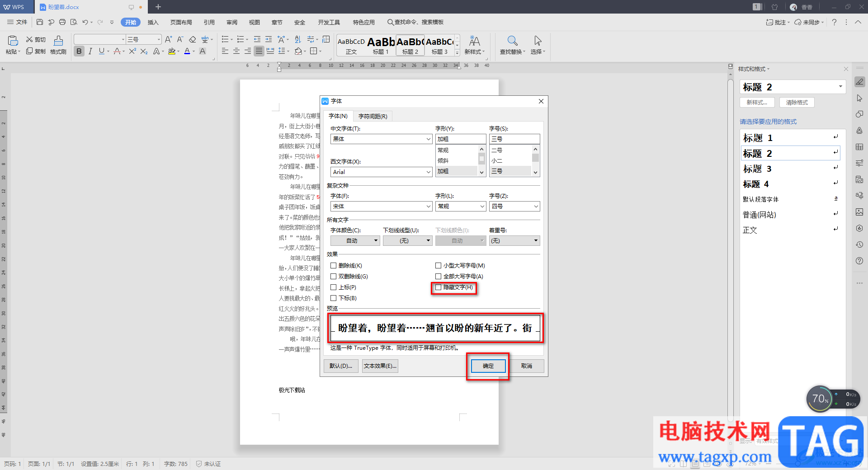This screenshot has width=868, height=470.
Task: Open complex script 字号 dropdown showing 四号
Action: (x=514, y=207)
